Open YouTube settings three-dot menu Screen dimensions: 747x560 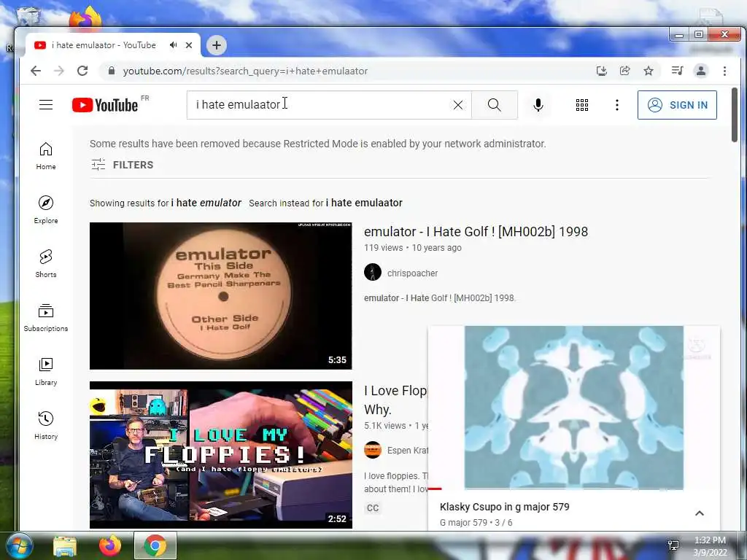[617, 105]
